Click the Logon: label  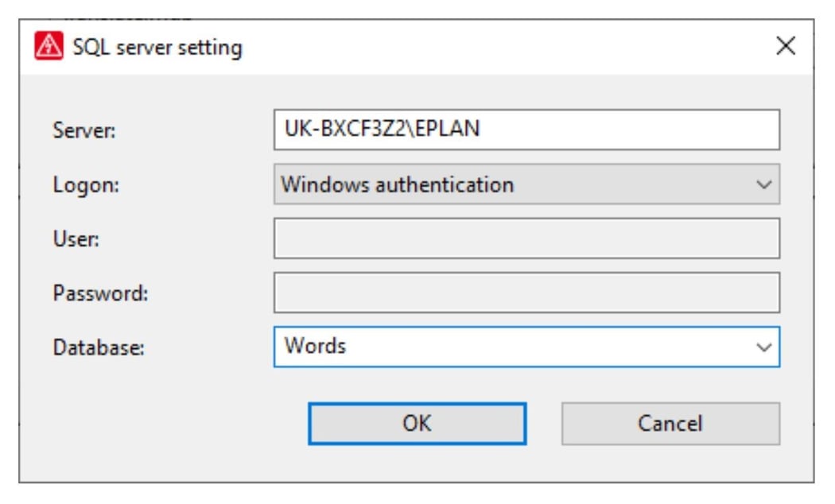coord(85,184)
